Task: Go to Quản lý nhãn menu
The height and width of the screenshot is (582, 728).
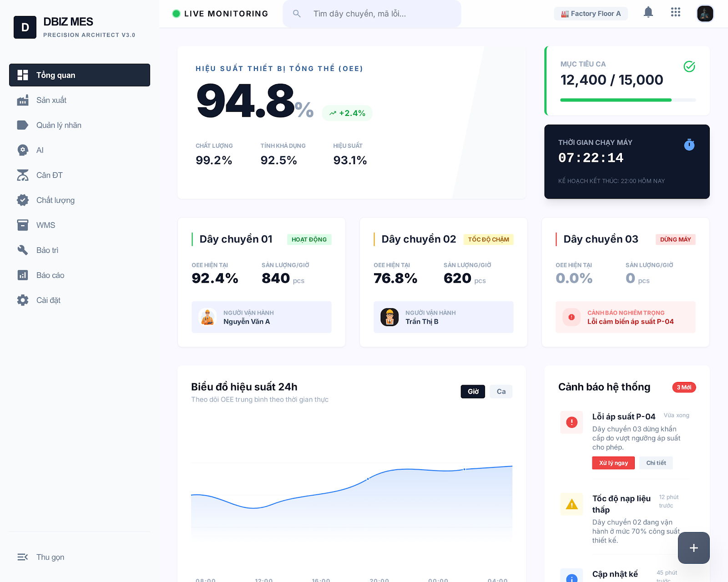Action: [x=80, y=125]
